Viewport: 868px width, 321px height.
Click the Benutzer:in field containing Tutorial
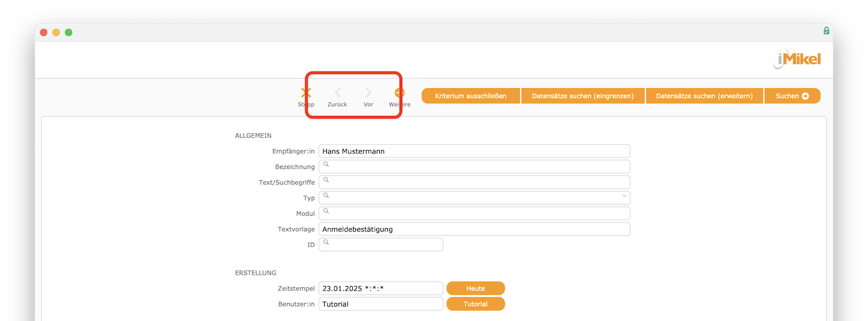click(381, 304)
